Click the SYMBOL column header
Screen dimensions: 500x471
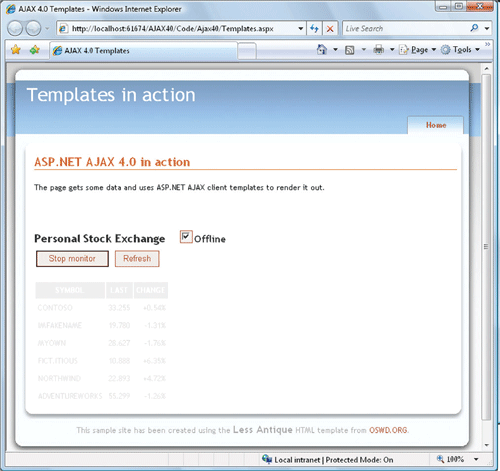pyautogui.click(x=70, y=290)
